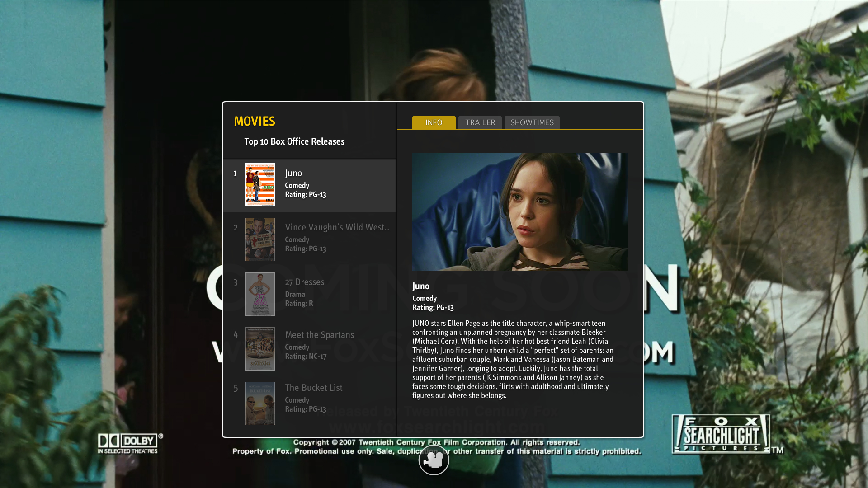Choose the 27 Dresses title
This screenshot has height=488, width=868.
pos(305,282)
